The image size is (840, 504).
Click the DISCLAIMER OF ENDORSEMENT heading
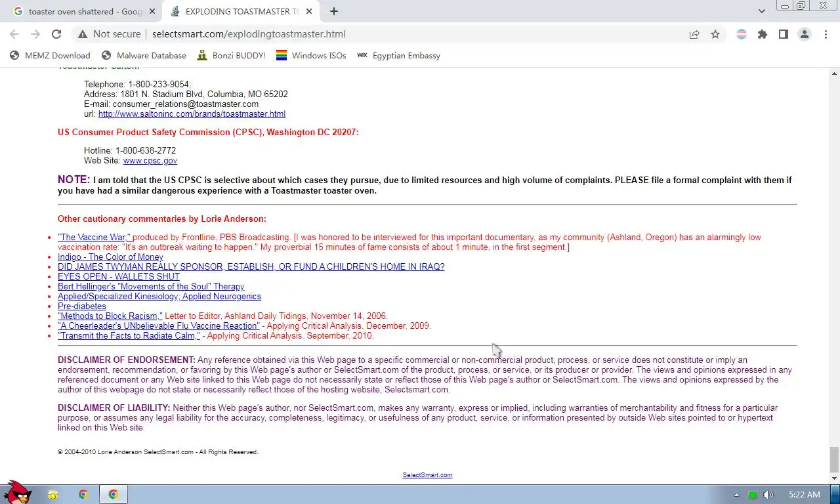pyautogui.click(x=127, y=360)
